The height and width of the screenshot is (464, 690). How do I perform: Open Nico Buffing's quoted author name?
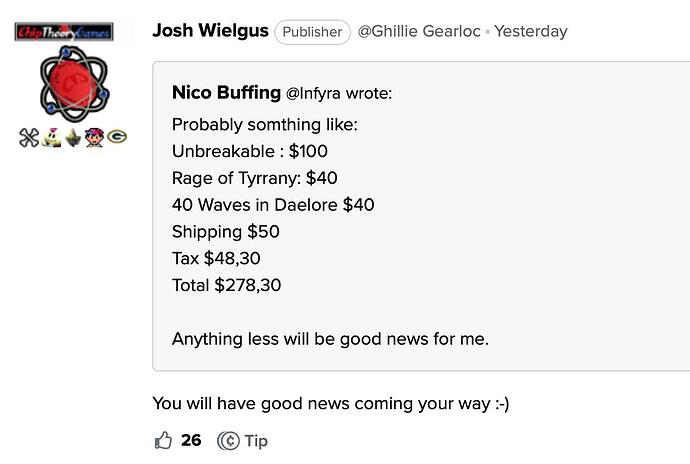pos(226,93)
